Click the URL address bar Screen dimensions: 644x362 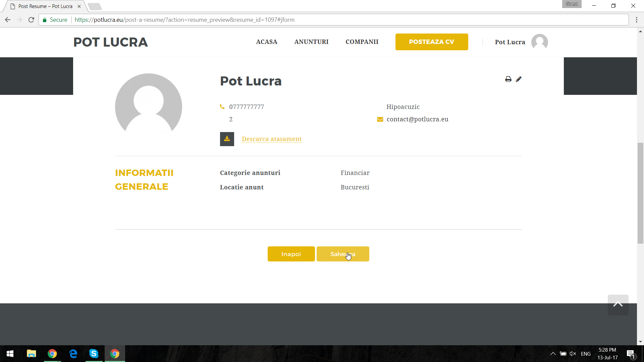pos(335,20)
